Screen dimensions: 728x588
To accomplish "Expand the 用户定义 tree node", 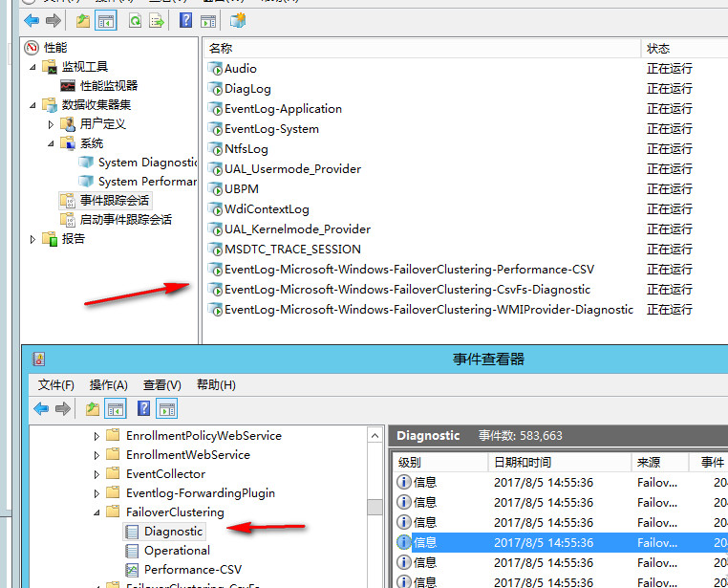I will point(51,124).
